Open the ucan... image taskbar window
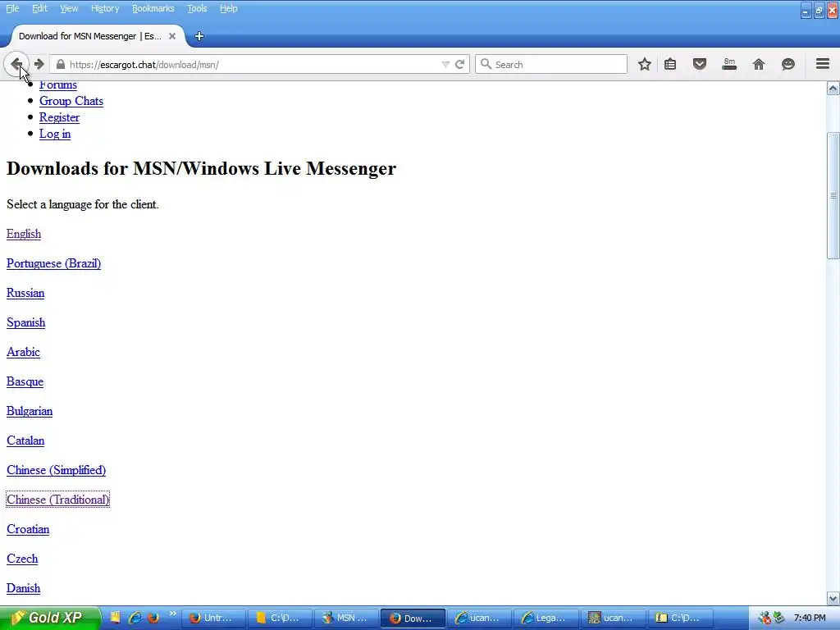Screen dimensions: 840x630 coord(612,618)
